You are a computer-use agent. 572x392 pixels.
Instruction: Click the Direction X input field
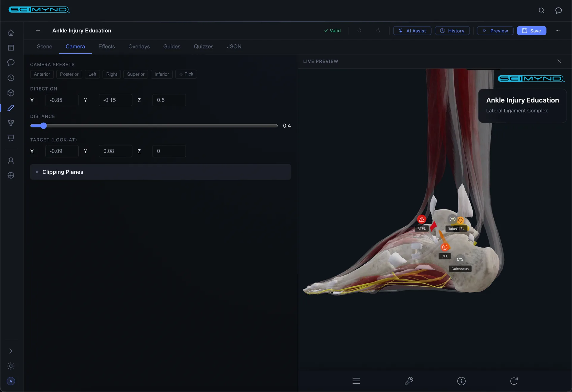click(62, 100)
